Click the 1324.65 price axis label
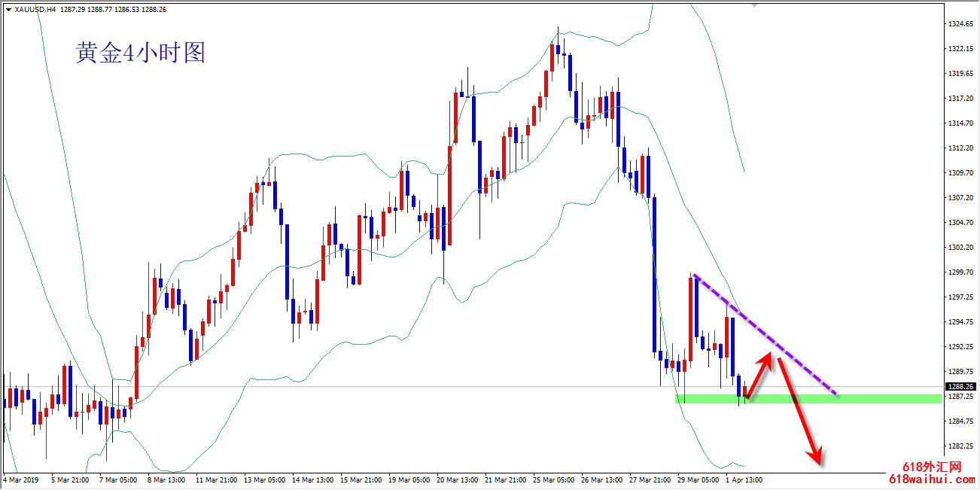 click(960, 24)
